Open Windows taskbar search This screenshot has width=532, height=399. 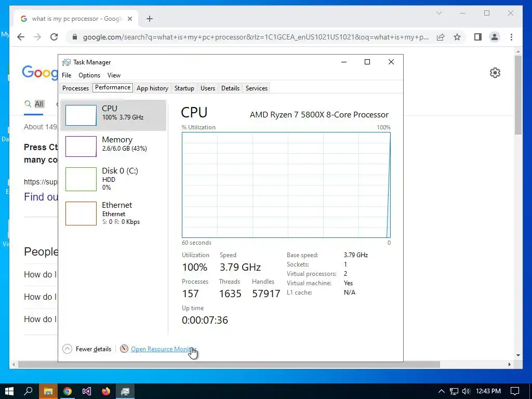29,391
